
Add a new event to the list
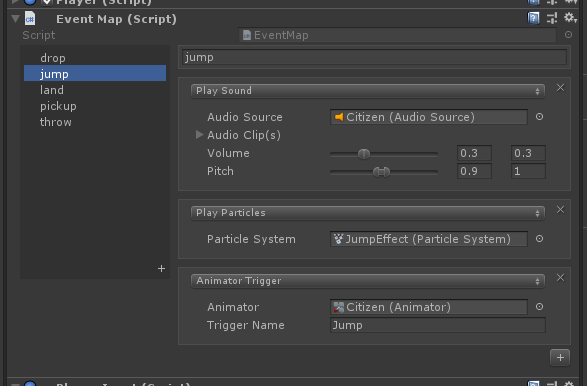coord(161,268)
